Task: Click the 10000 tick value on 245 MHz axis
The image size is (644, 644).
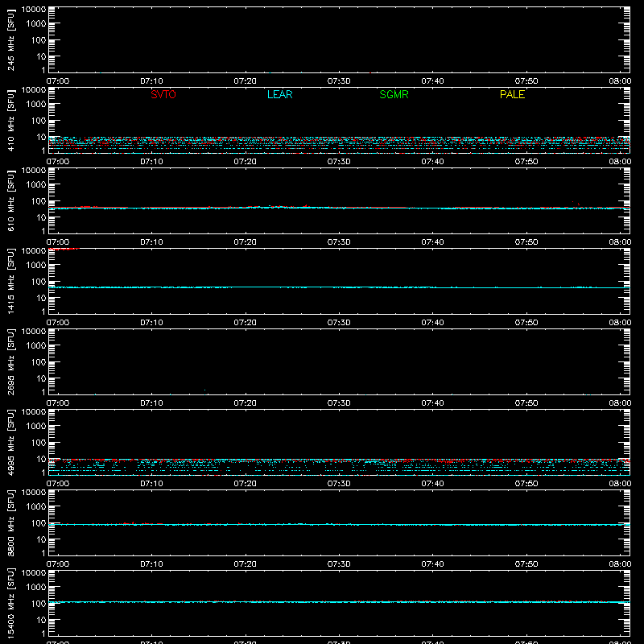Action: tap(34, 10)
